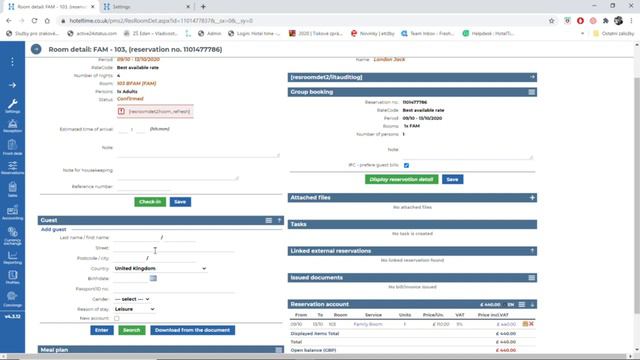Screen dimensions: 640x360
Task: Save room details beside Check-in
Action: tap(180, 202)
